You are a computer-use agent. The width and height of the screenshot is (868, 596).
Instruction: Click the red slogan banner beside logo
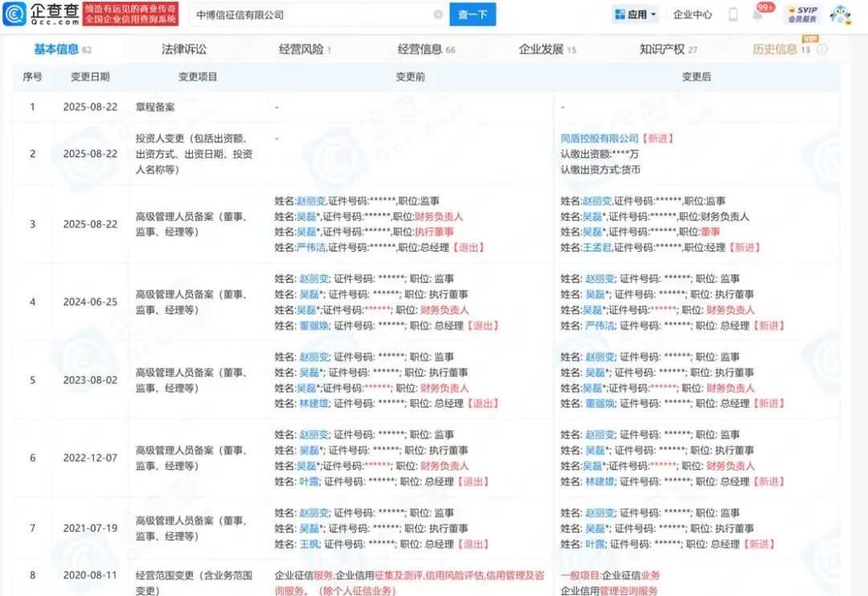tap(131, 14)
